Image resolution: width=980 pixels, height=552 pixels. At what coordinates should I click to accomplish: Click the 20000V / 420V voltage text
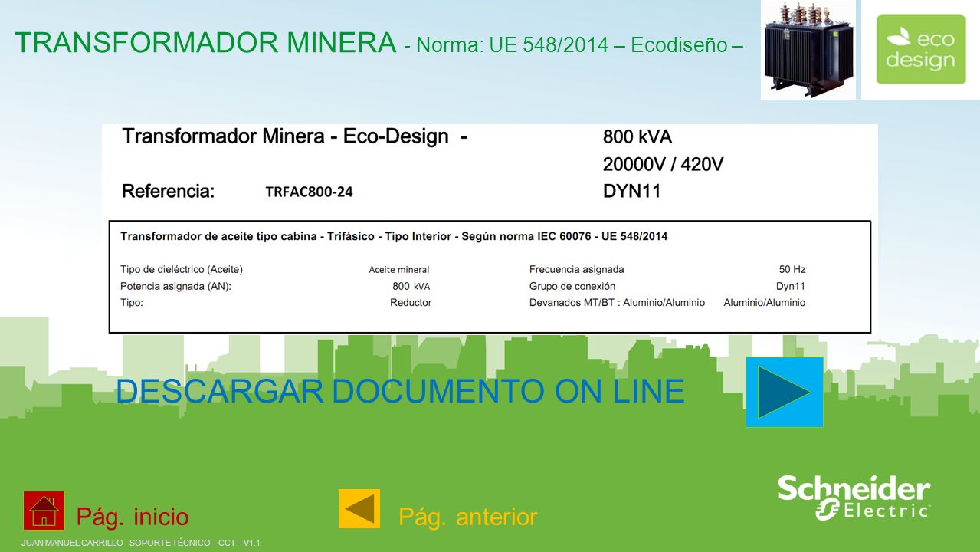[x=664, y=165]
